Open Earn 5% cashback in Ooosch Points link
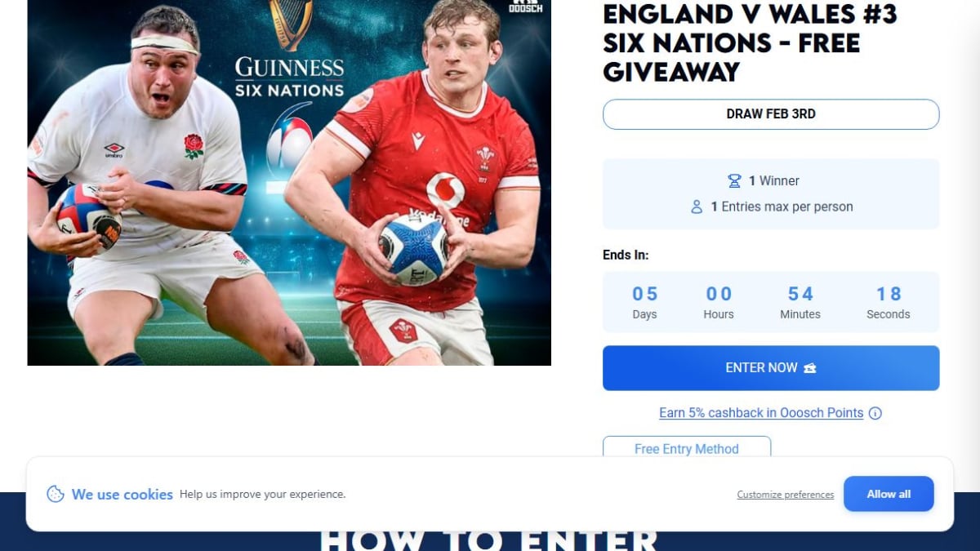980x551 pixels. coord(761,413)
